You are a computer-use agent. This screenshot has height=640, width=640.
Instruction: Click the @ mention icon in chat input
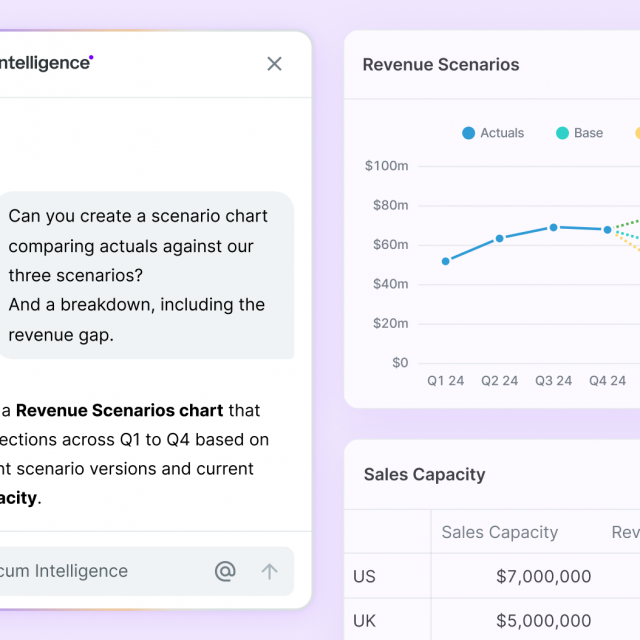click(x=225, y=571)
